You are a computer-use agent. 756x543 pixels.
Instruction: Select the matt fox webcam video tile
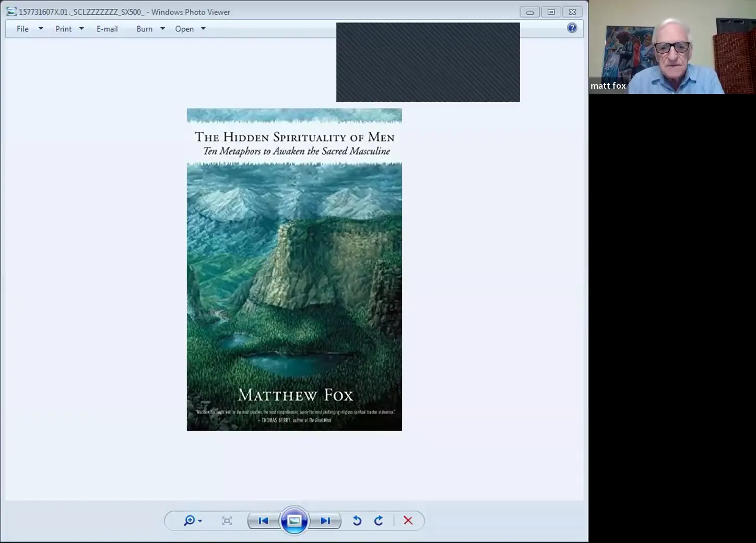tap(672, 47)
